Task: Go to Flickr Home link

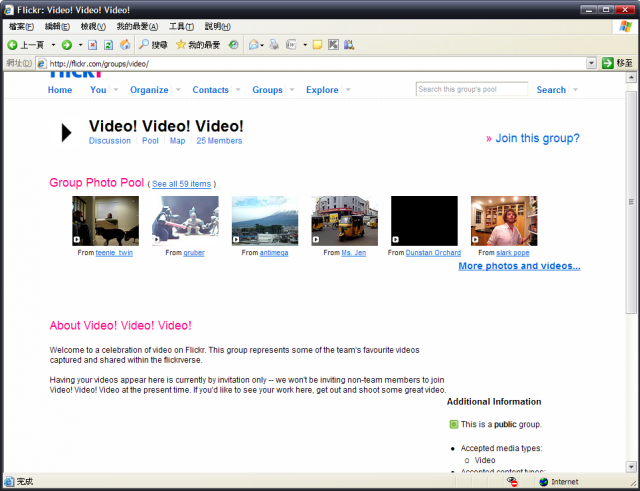Action: point(60,90)
